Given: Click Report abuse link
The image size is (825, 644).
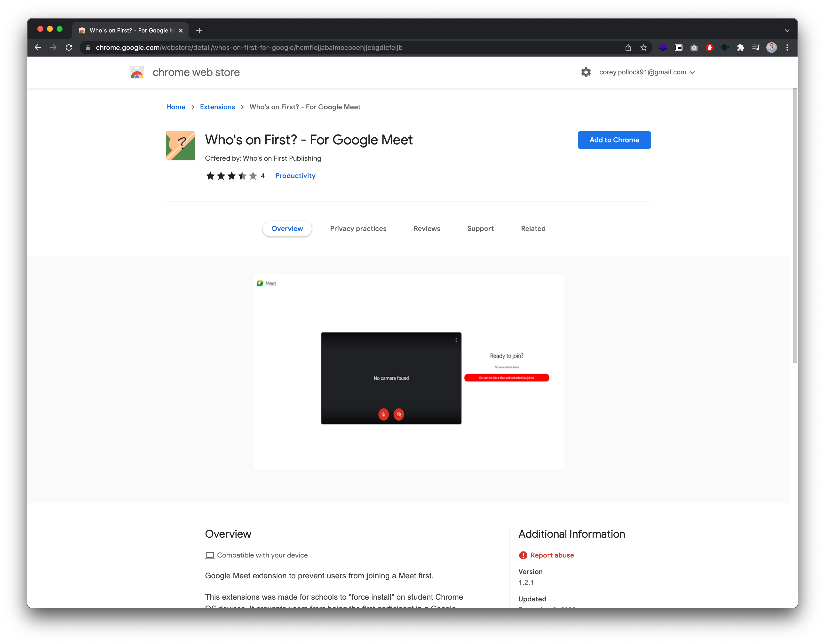Looking at the screenshot, I should point(552,555).
